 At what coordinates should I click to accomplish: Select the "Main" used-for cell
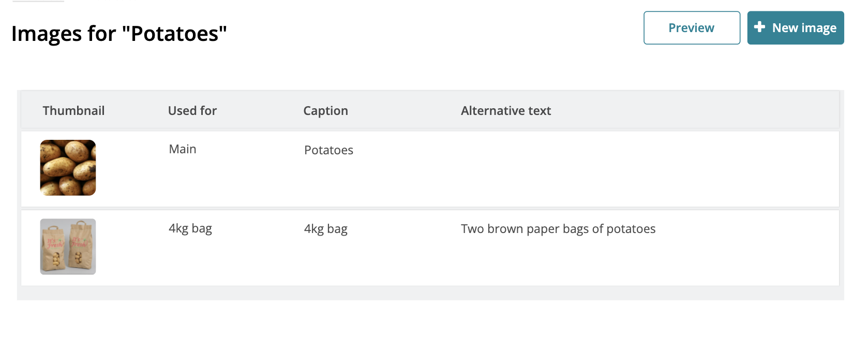tap(183, 149)
